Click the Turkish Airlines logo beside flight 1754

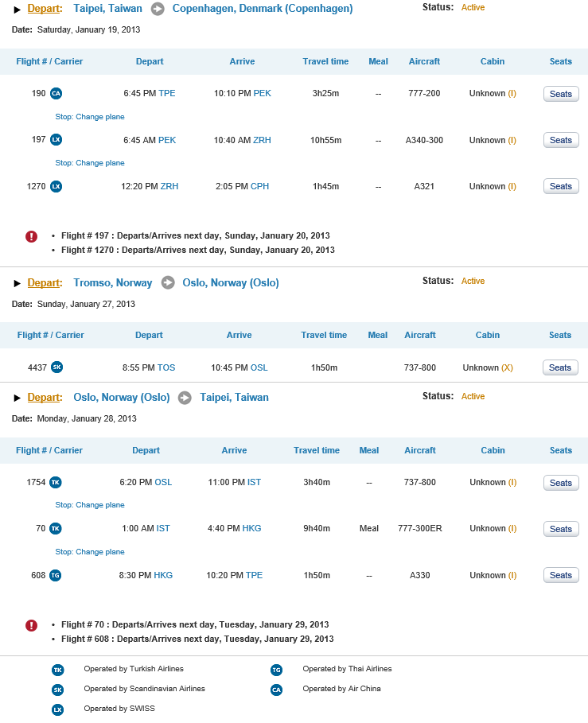coord(55,483)
